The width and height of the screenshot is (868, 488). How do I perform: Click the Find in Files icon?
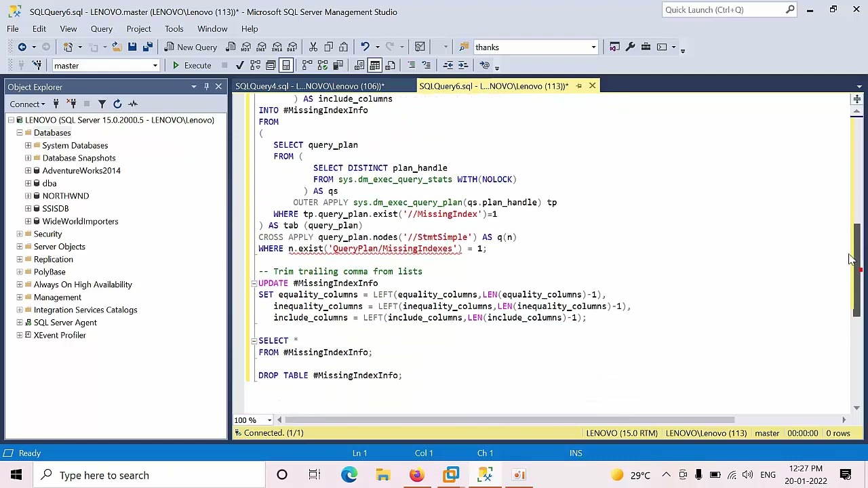pyautogui.click(x=464, y=47)
